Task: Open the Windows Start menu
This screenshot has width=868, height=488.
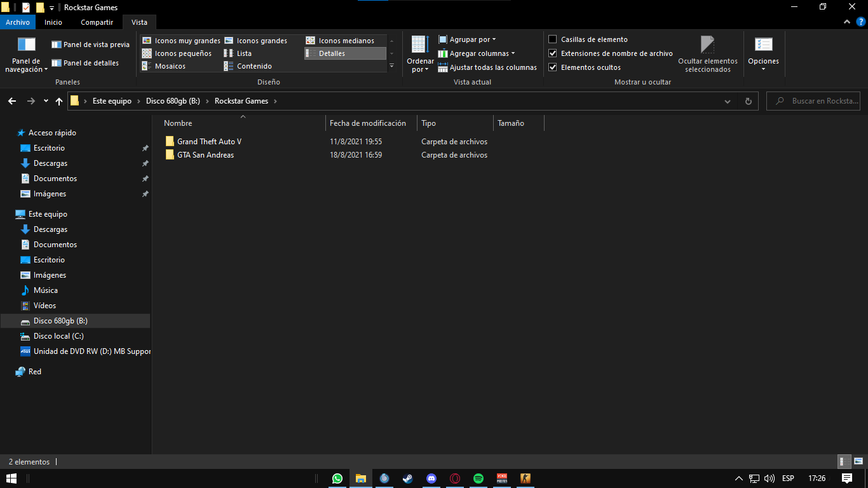Action: [x=11, y=478]
